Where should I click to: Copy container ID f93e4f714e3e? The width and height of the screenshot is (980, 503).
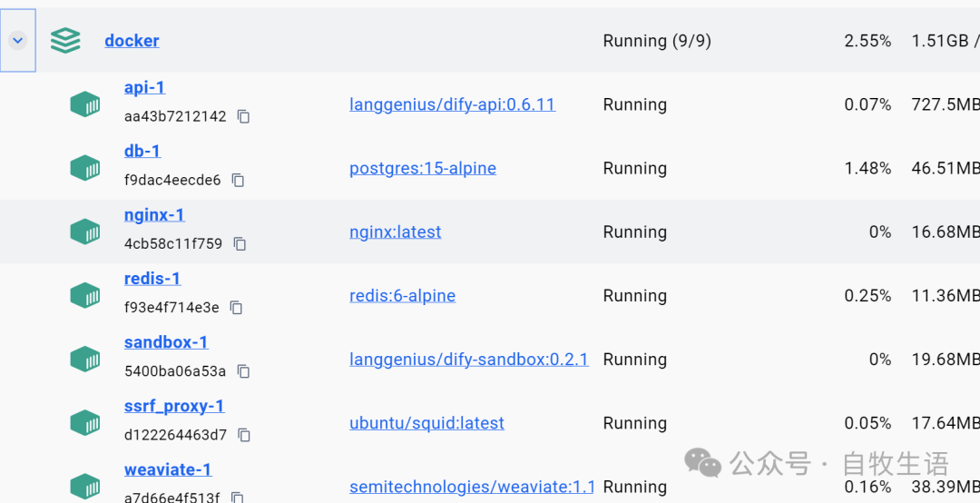(x=236, y=308)
